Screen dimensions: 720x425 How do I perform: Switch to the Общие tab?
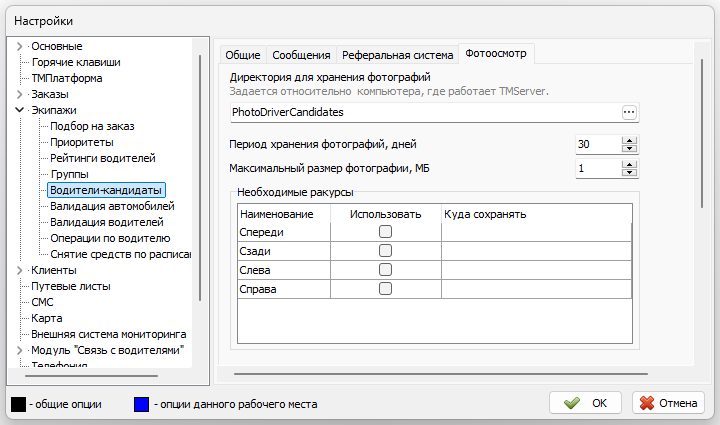tap(242, 55)
